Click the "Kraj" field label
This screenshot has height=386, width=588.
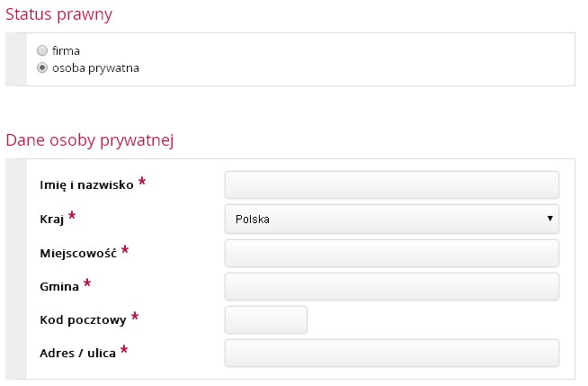click(x=52, y=220)
